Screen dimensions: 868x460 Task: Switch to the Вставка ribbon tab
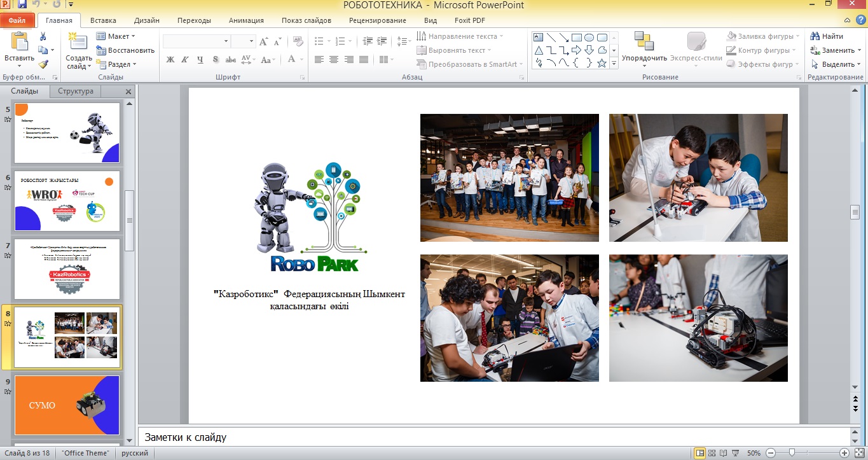[103, 20]
